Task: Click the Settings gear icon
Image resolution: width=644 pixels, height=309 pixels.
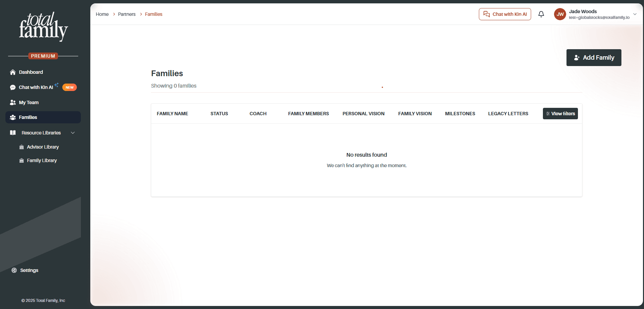Action: (14, 270)
